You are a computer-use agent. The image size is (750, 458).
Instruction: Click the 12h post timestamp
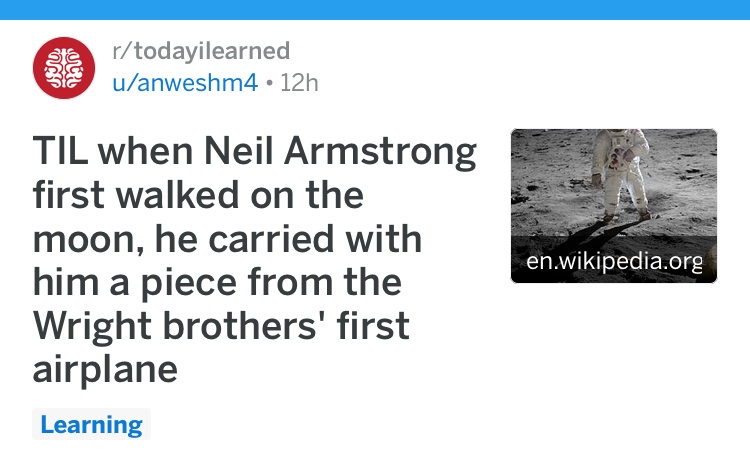pyautogui.click(x=299, y=83)
